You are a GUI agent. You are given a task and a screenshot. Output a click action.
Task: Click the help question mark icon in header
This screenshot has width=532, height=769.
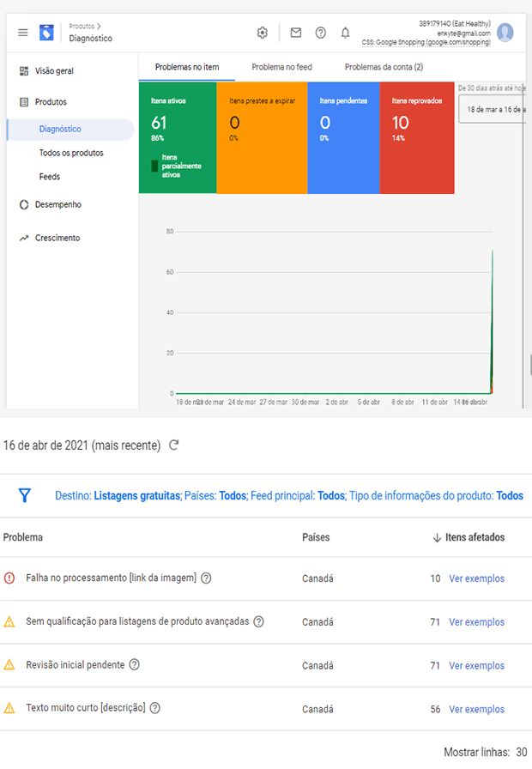[321, 33]
